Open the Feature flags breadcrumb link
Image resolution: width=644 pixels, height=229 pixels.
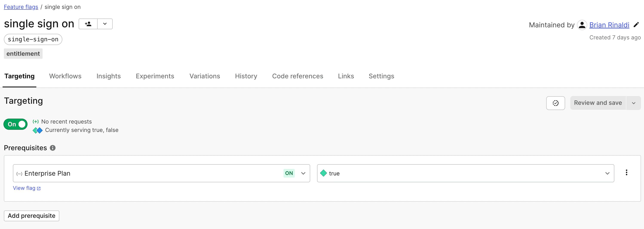(x=21, y=7)
